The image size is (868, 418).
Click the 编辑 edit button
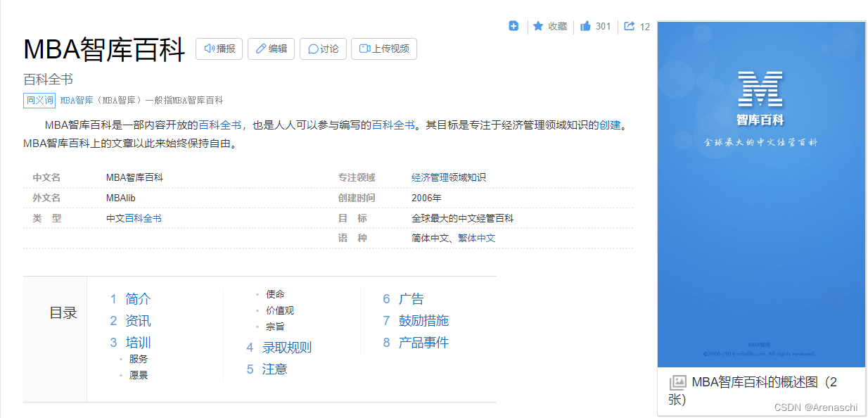[271, 49]
